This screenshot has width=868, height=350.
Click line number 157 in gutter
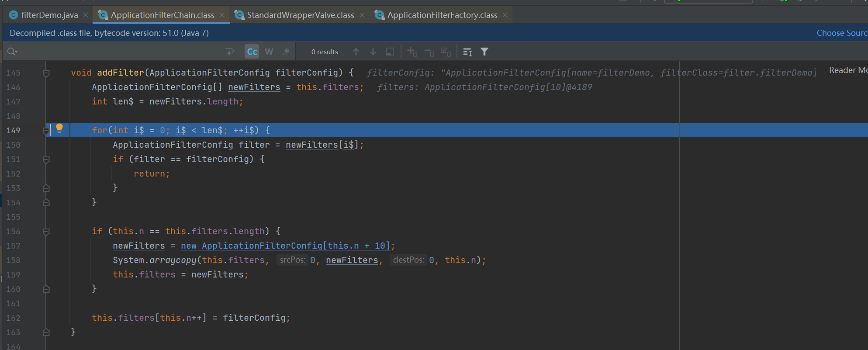13,246
